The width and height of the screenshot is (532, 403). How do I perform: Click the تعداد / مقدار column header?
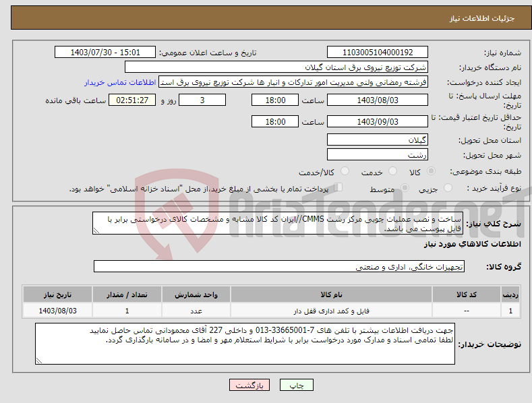[127, 294]
